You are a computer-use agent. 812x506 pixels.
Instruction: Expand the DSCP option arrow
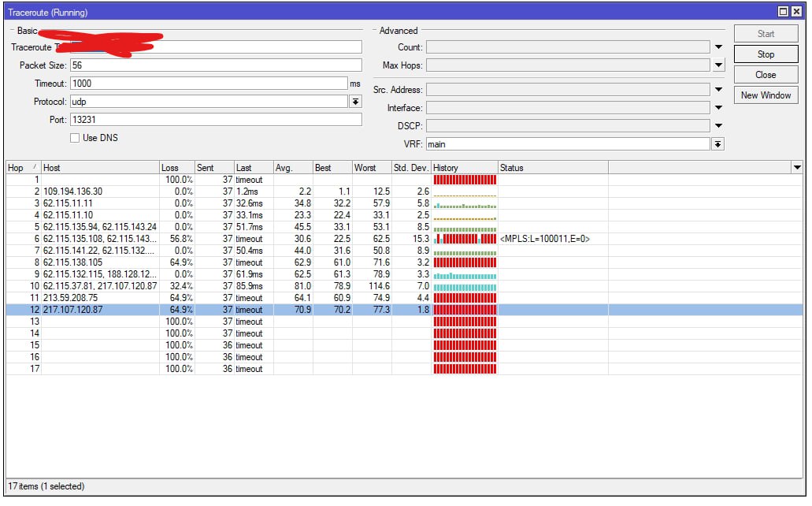718,126
